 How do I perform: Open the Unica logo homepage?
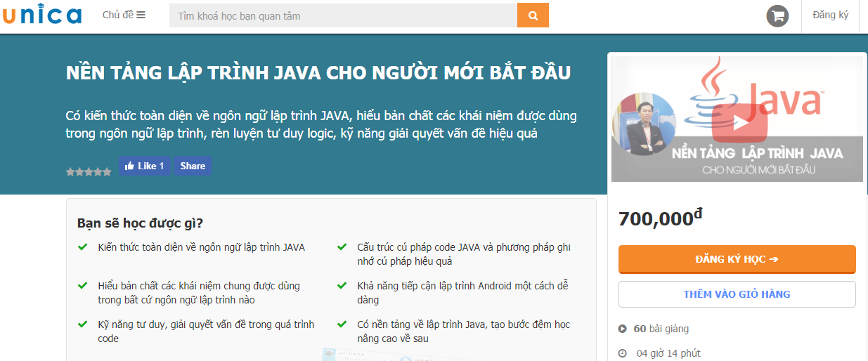pyautogui.click(x=42, y=14)
